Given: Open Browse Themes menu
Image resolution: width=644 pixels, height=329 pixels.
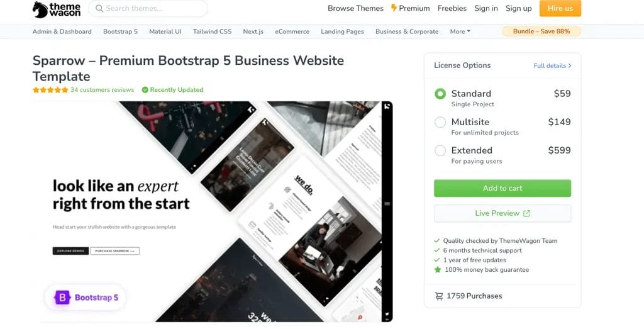Looking at the screenshot, I should coord(355,8).
